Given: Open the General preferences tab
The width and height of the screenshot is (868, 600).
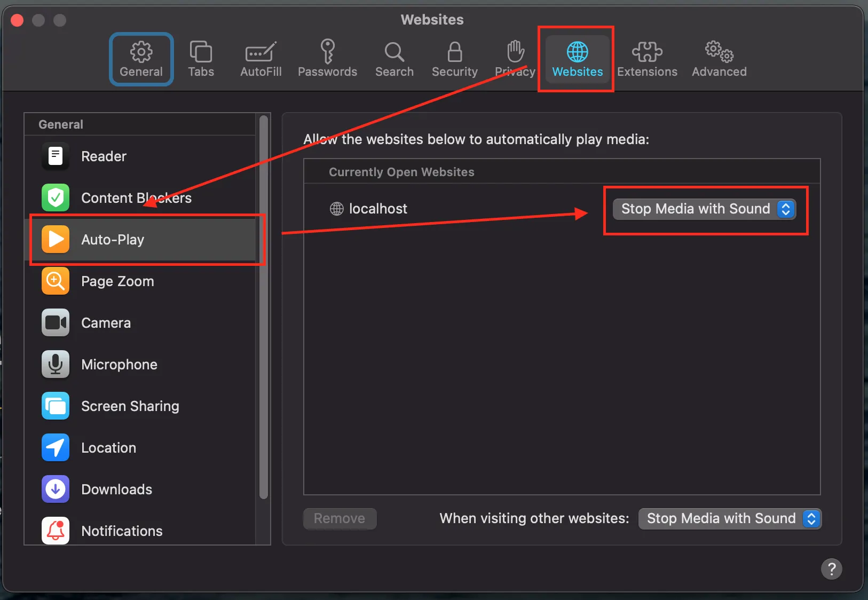Looking at the screenshot, I should tap(141, 59).
